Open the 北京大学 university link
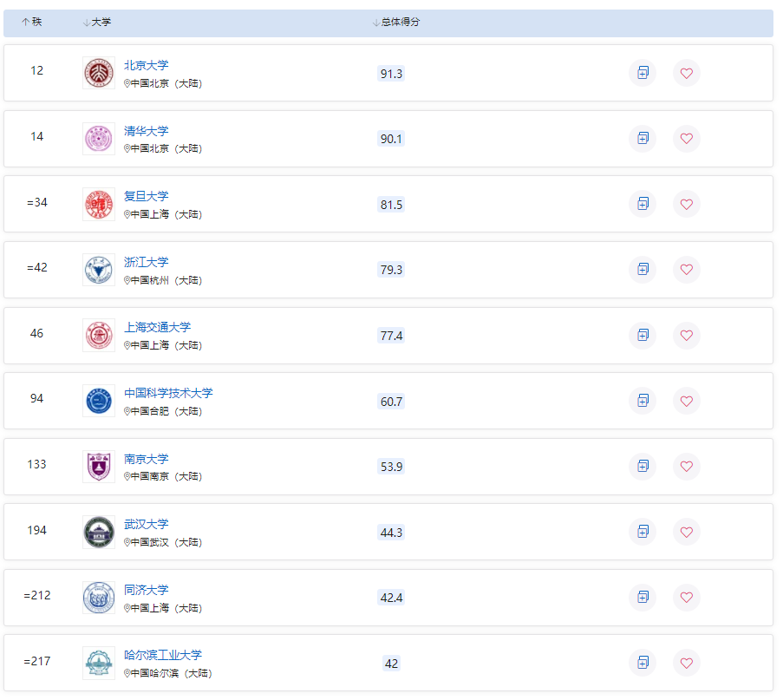The height and width of the screenshot is (700, 783). [147, 65]
